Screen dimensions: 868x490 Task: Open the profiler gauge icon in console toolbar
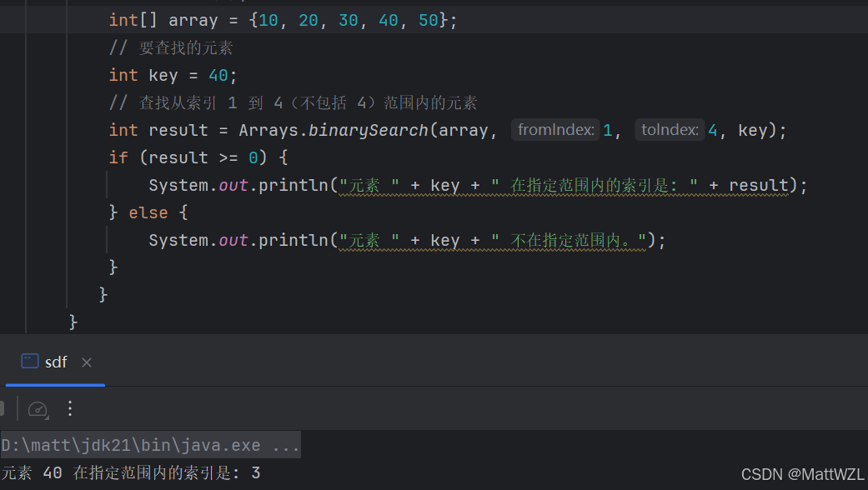38,409
